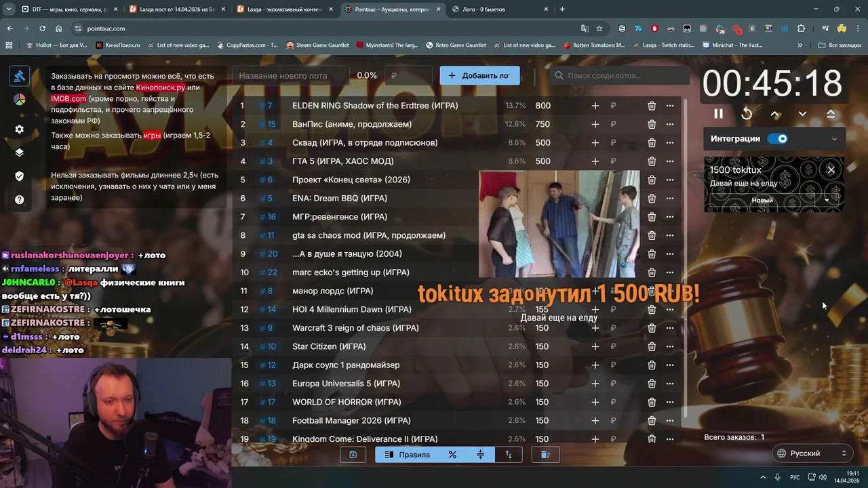The width and height of the screenshot is (868, 488).
Task: Open the wheel chart icon in left sidebar
Action: pyautogui.click(x=19, y=100)
